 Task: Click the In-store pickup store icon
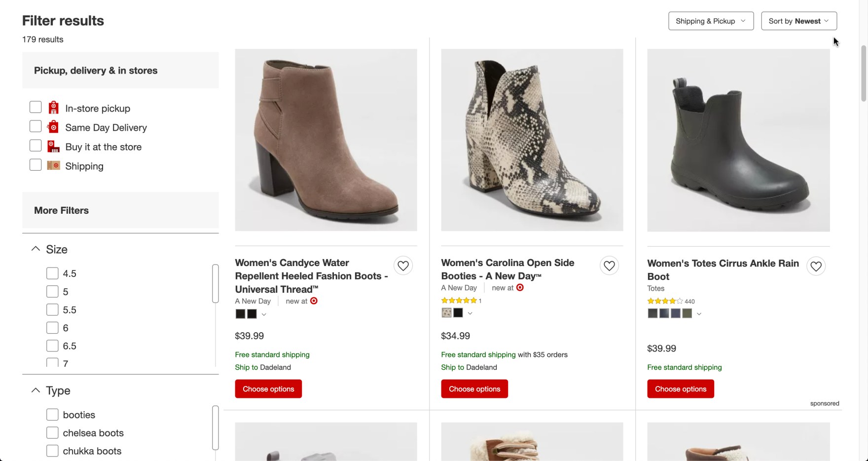53,108
